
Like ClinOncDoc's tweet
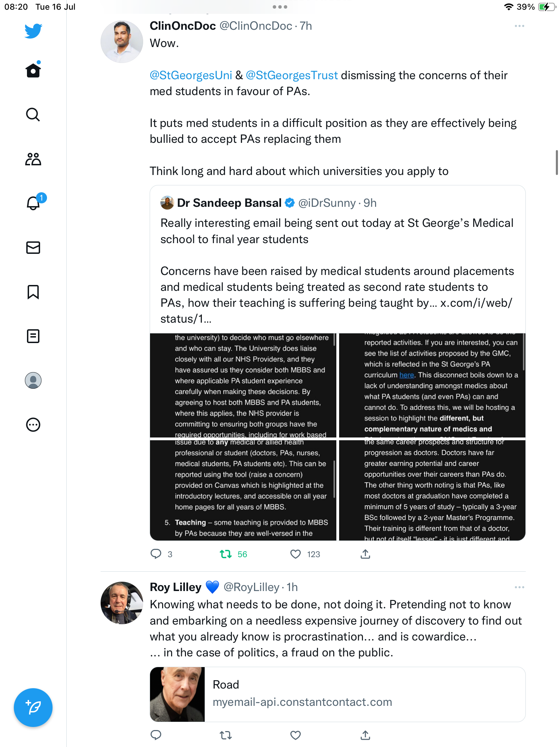coord(296,554)
